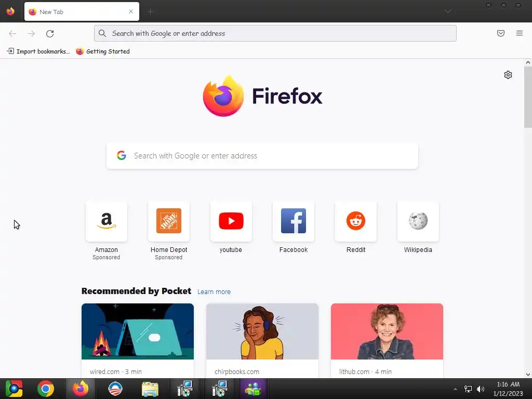The width and height of the screenshot is (532, 399).
Task: Click the page vertical scrollbar thumb
Action: [x=528, y=97]
